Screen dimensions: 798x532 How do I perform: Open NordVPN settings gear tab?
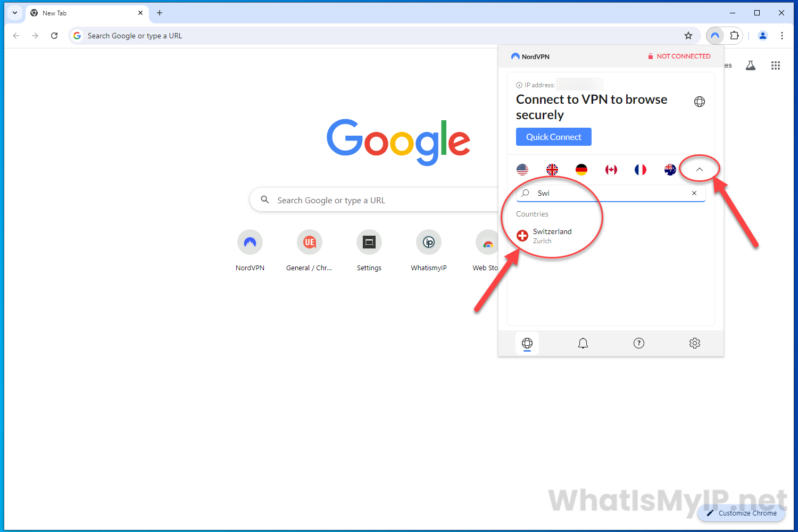pos(695,343)
